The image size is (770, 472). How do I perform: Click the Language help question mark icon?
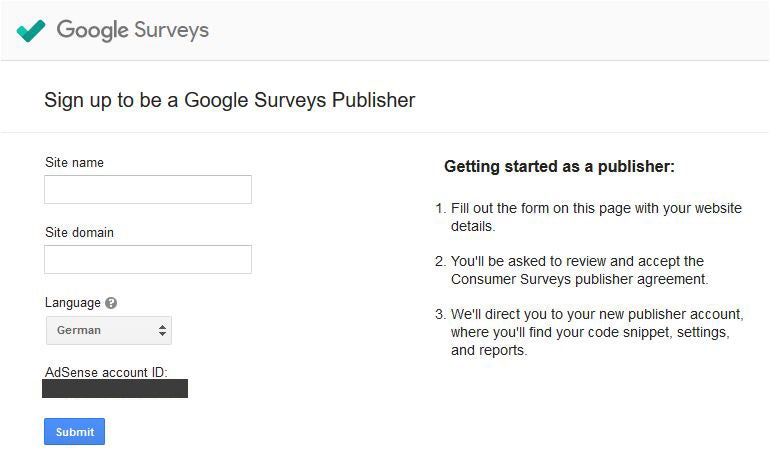[x=111, y=303]
